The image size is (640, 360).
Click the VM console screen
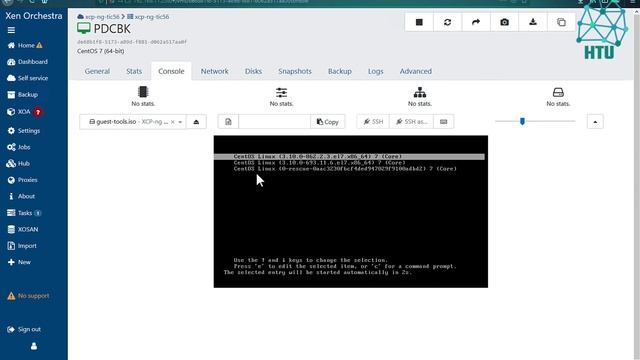coord(351,211)
